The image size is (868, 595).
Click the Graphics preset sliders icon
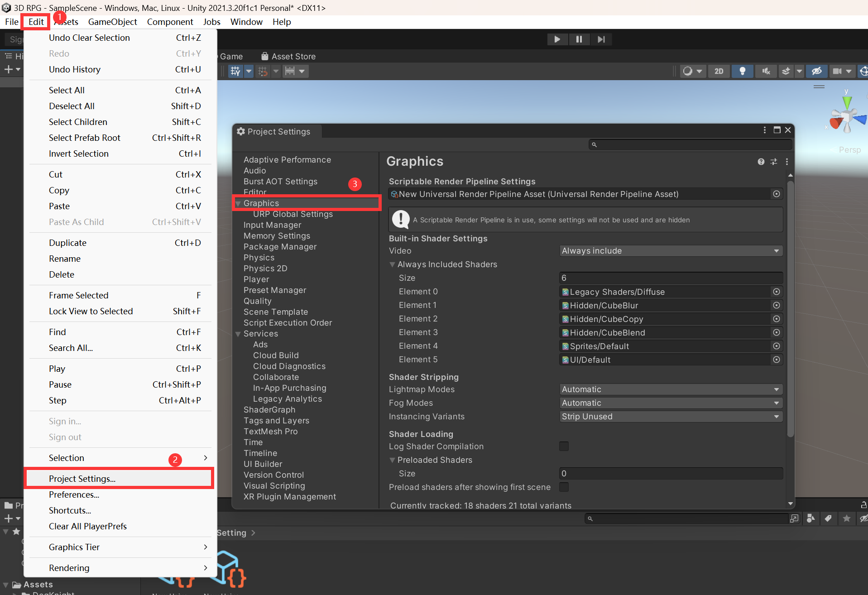point(774,162)
